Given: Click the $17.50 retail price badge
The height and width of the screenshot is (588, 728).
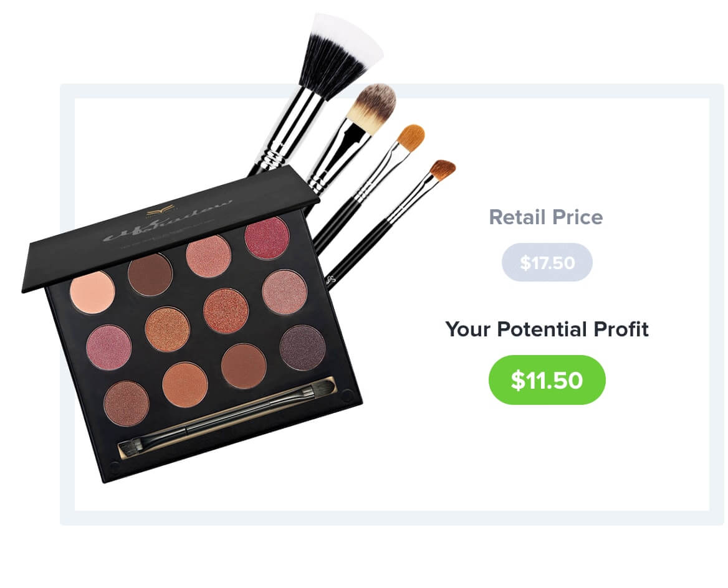Looking at the screenshot, I should tap(547, 262).
